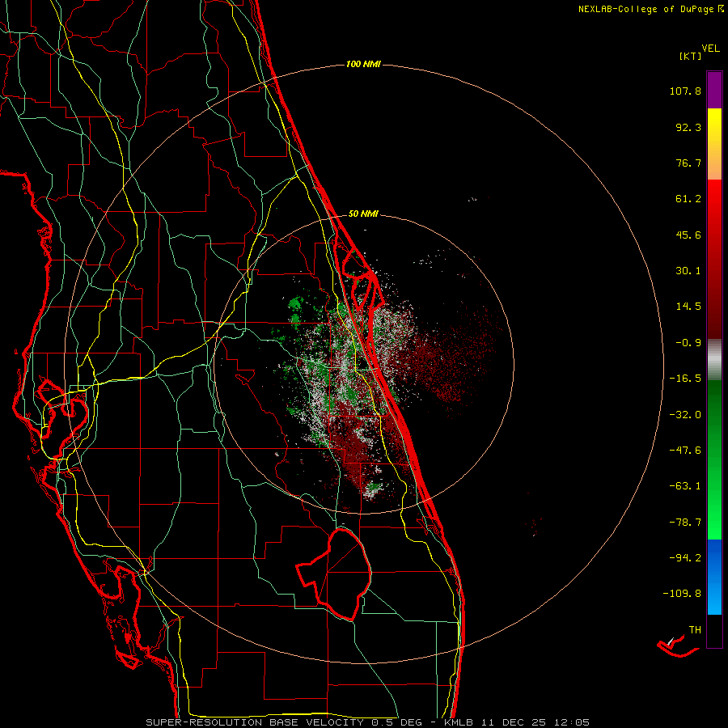Select the VEL legend title

(710, 48)
